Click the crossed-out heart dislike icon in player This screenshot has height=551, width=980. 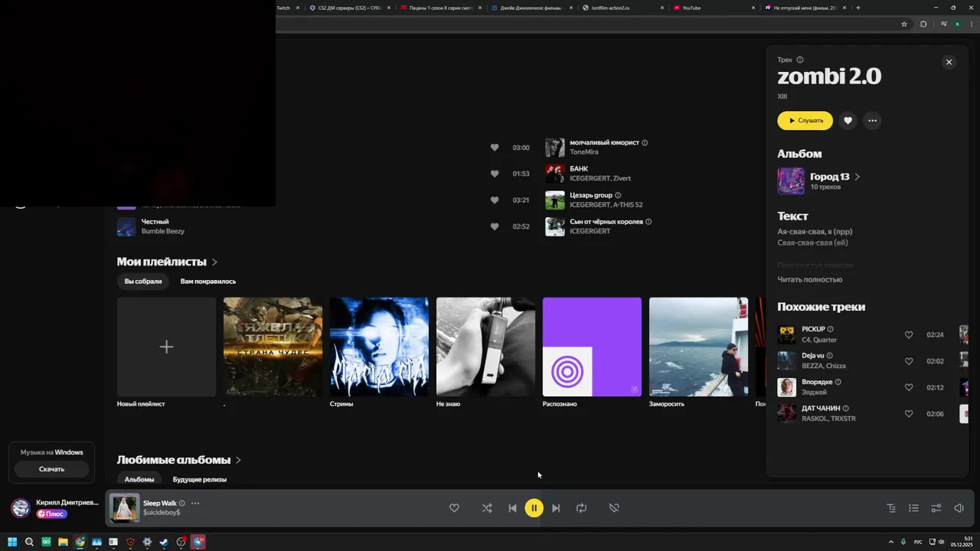[613, 508]
